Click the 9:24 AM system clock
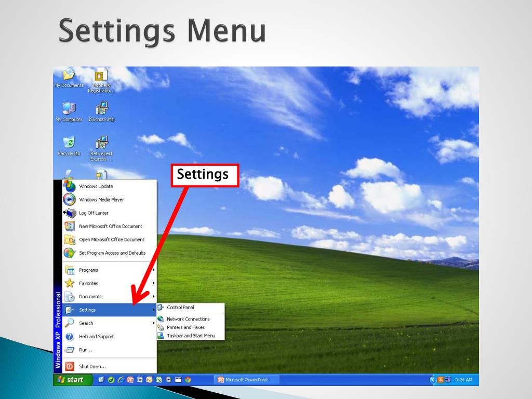This screenshot has width=532, height=399. coord(463,380)
